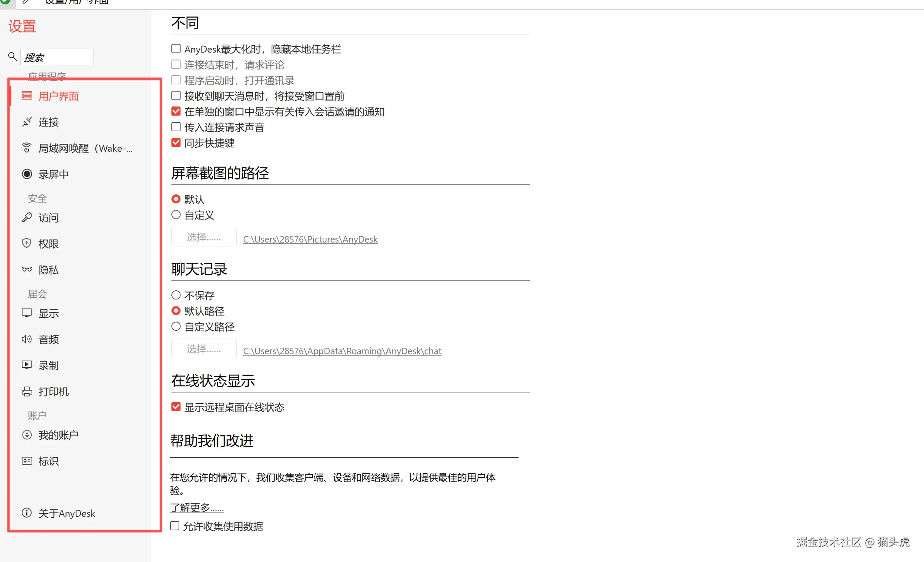Viewport: 924px width, 562px height.
Task: Click the Learn more link
Action: pos(197,508)
